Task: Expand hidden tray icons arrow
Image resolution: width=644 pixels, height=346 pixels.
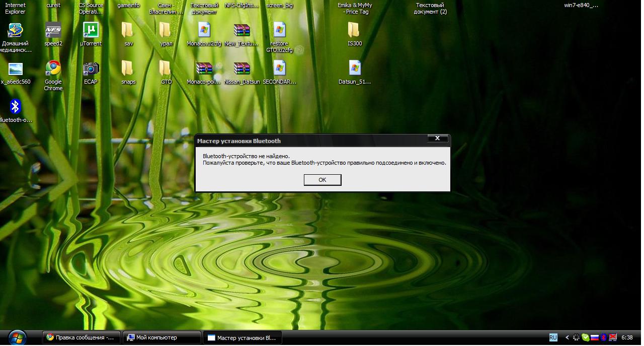Action: 568,337
